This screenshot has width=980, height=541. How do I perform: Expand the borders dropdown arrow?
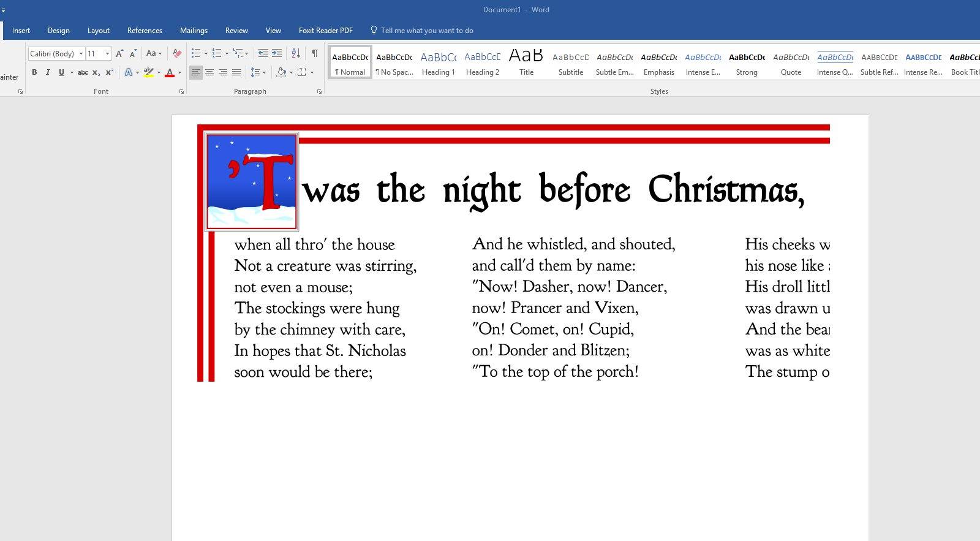pos(312,72)
